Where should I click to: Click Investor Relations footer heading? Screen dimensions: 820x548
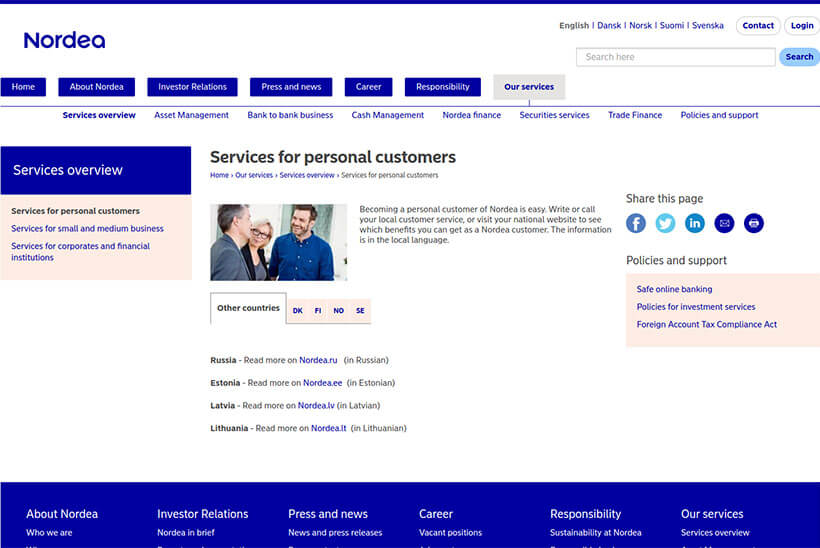point(202,514)
